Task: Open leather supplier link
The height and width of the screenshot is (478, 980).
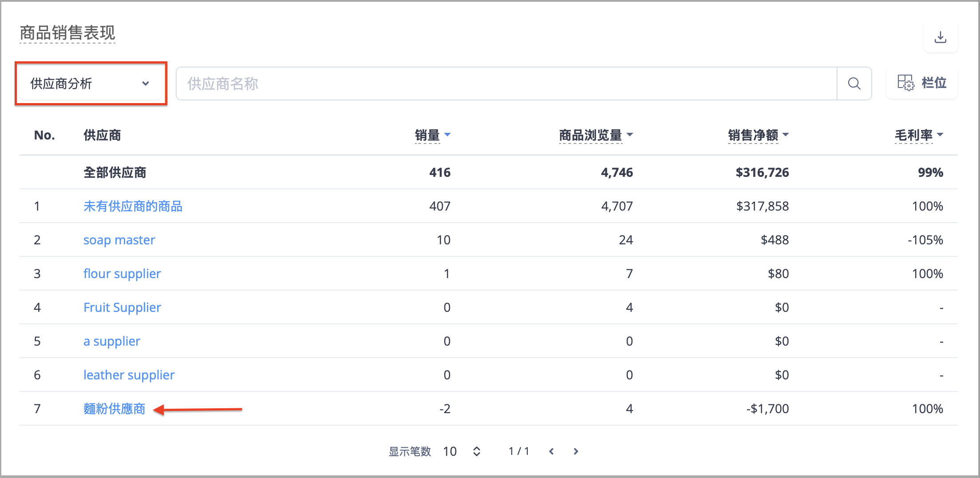Action: pos(129,375)
